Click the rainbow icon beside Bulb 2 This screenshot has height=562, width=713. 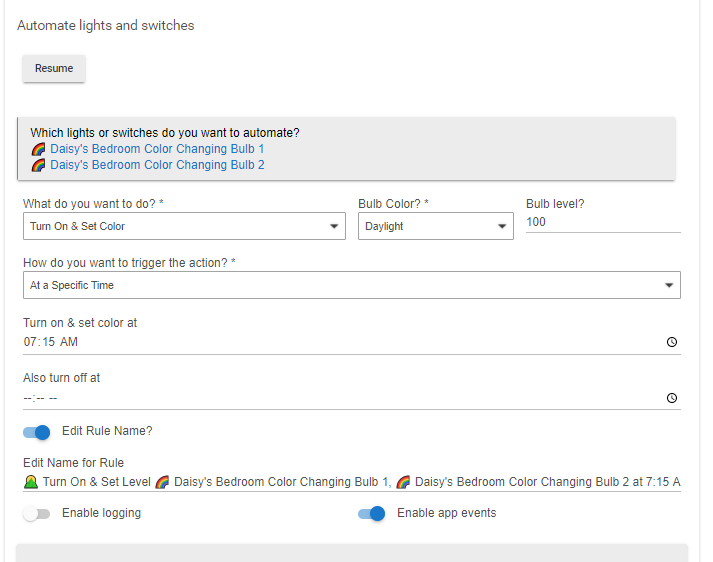point(38,165)
